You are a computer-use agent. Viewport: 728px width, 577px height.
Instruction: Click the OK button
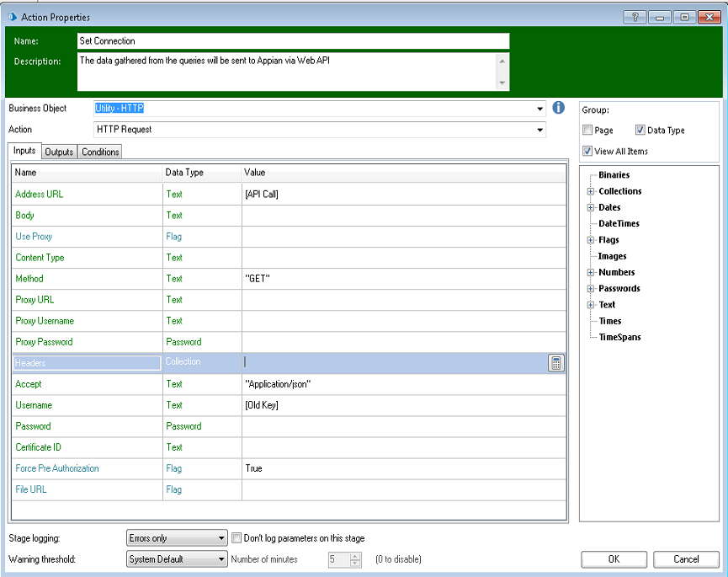614,559
